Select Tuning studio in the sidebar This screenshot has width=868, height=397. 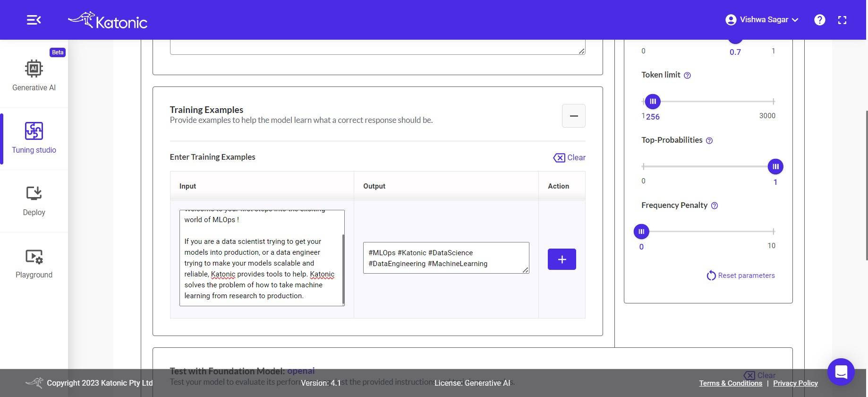(x=34, y=138)
